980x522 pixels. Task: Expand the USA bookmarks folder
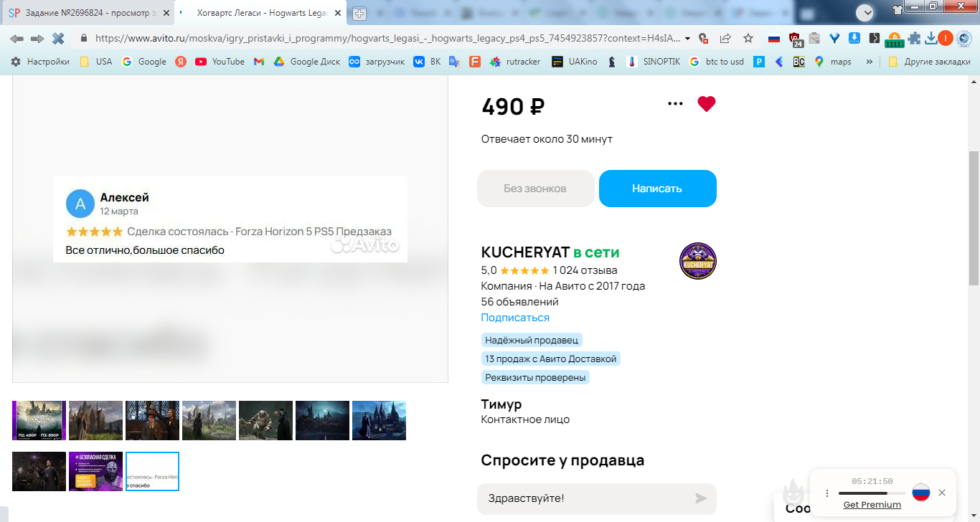click(x=95, y=62)
